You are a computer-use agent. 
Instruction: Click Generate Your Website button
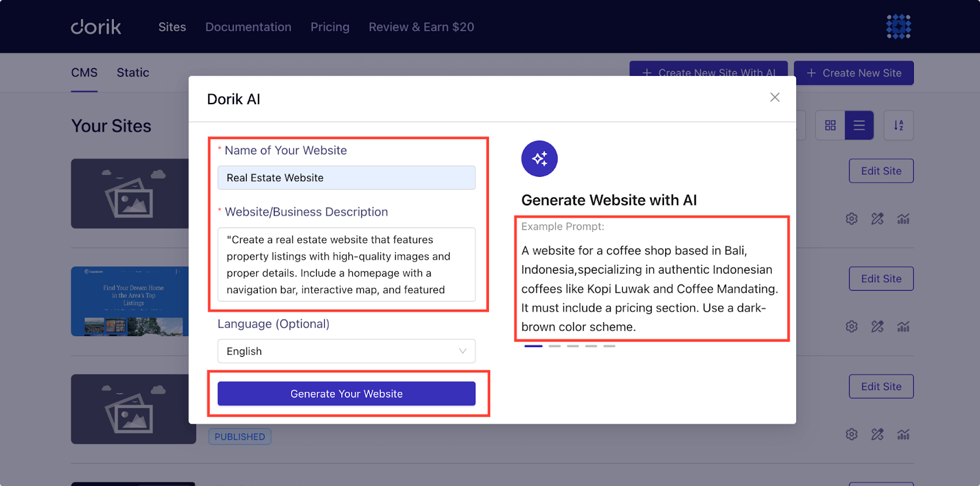click(347, 394)
